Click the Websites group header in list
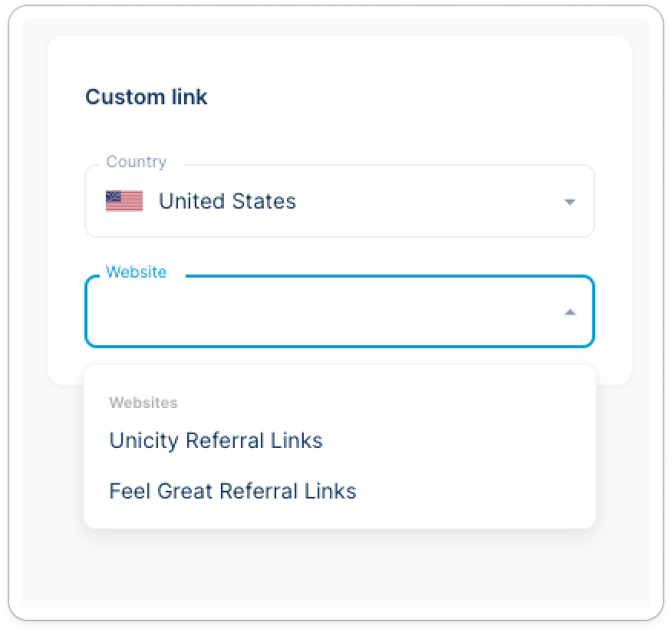The height and width of the screenshot is (632, 672). pyautogui.click(x=143, y=403)
